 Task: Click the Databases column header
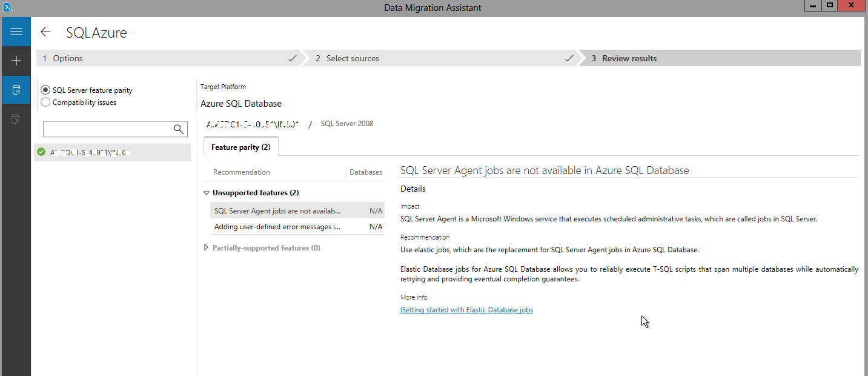tap(366, 172)
